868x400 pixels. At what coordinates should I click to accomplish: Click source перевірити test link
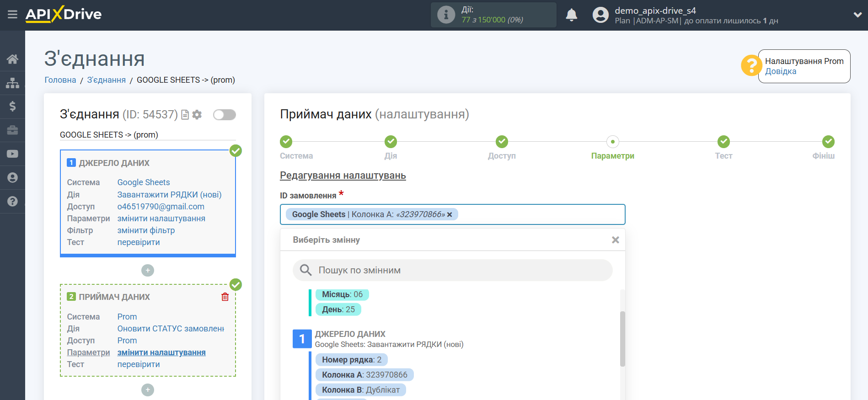tap(139, 242)
